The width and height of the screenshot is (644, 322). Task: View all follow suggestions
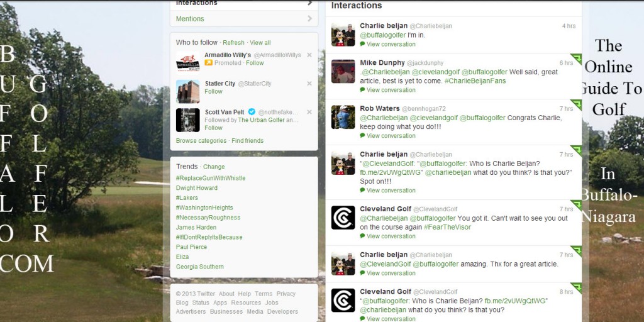(x=260, y=43)
